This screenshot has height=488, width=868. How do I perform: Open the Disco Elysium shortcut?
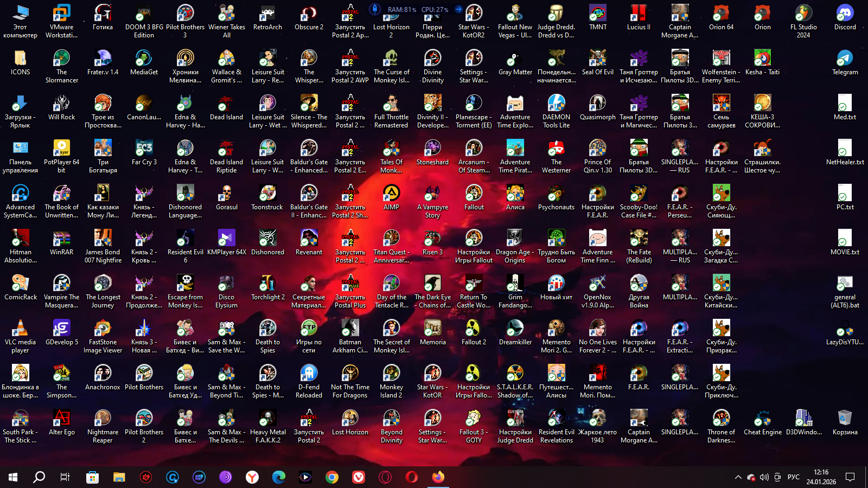(x=226, y=291)
